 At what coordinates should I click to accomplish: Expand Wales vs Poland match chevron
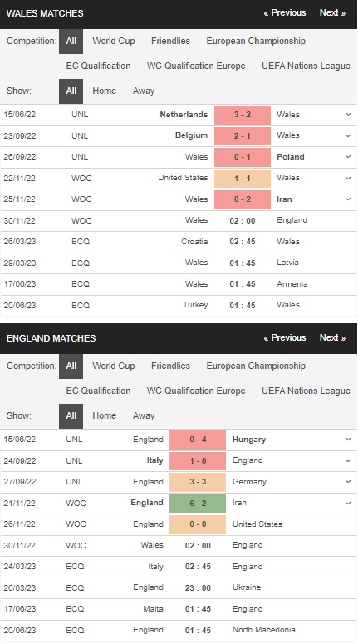348,157
